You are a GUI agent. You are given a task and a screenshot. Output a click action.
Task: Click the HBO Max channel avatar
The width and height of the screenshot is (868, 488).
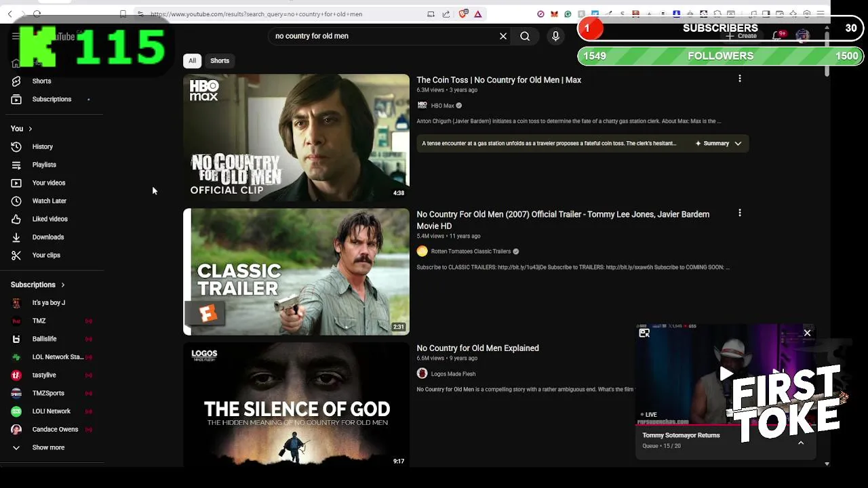pos(422,106)
